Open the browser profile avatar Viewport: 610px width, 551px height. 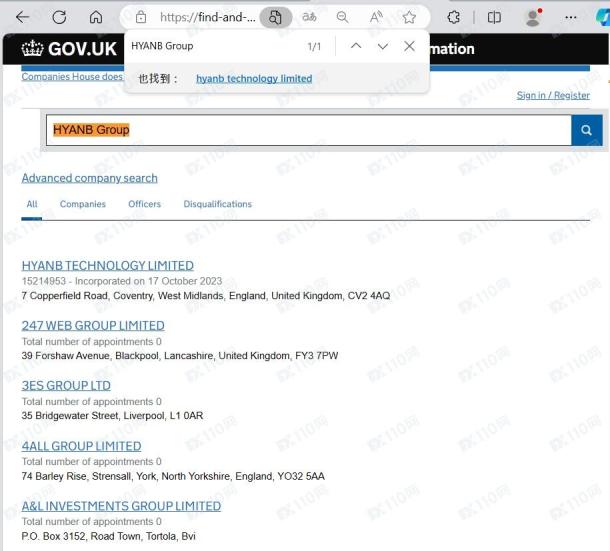pyautogui.click(x=533, y=17)
